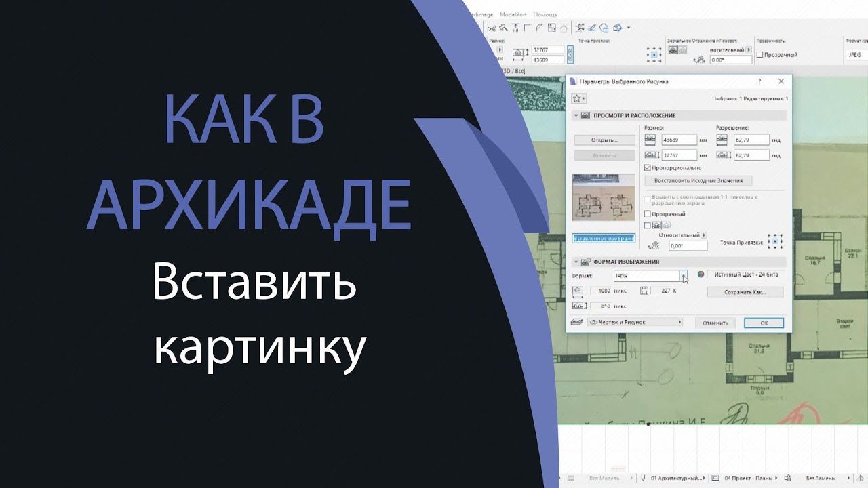Click the rotation angle field 0,00° in dialog
This screenshot has width=868, height=488.
pyautogui.click(x=688, y=247)
